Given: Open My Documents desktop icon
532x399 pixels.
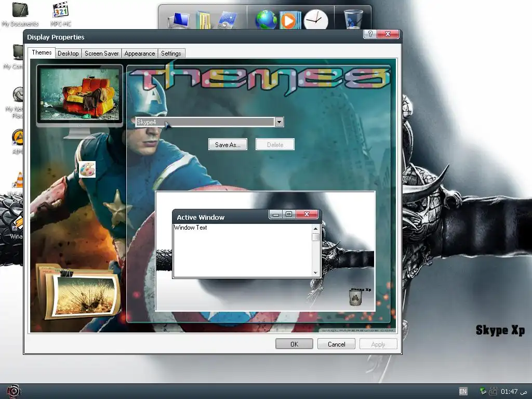Looking at the screenshot, I should (x=20, y=14).
